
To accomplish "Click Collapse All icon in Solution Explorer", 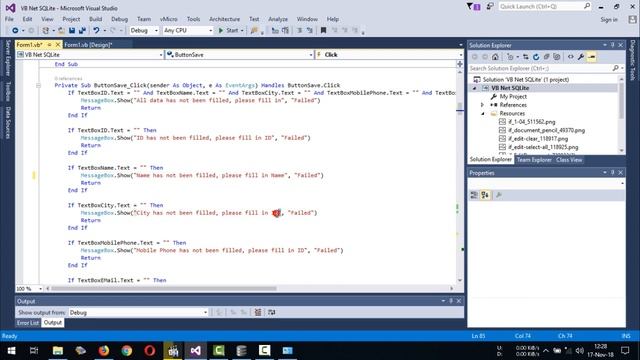I will [x=547, y=57].
